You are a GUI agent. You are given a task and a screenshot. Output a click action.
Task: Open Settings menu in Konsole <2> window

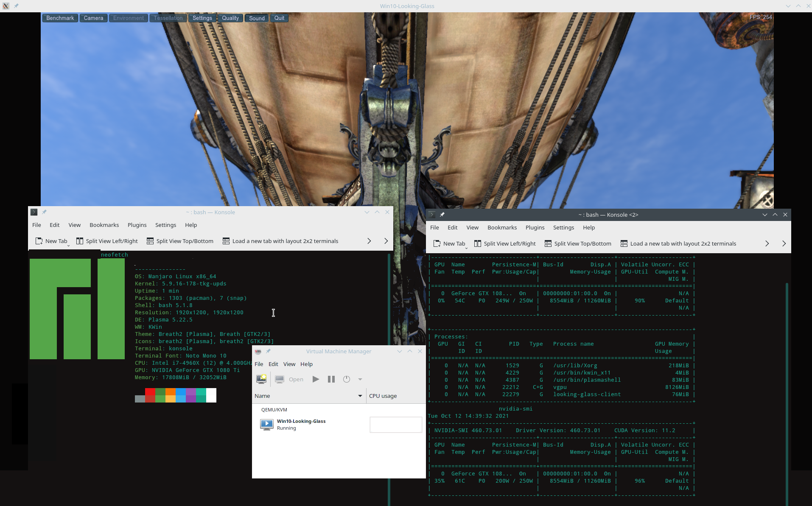[563, 227]
